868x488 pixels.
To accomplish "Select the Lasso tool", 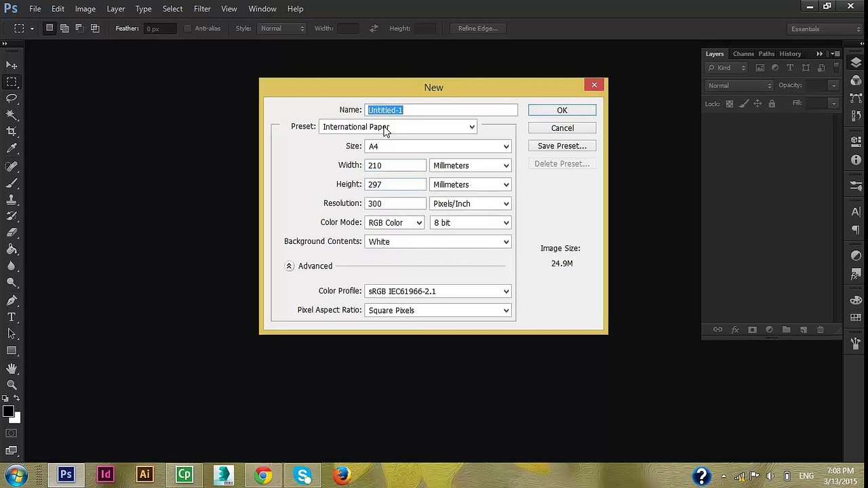I will (12, 98).
